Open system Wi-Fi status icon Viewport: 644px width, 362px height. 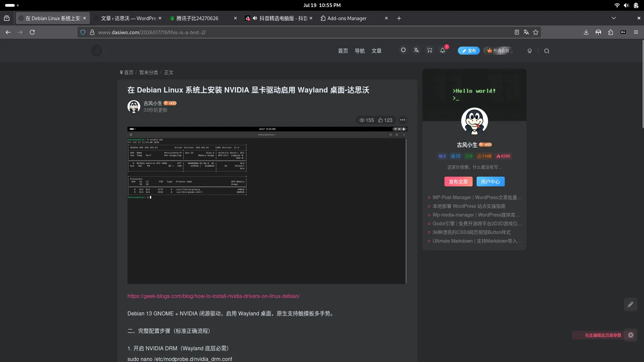click(x=617, y=5)
